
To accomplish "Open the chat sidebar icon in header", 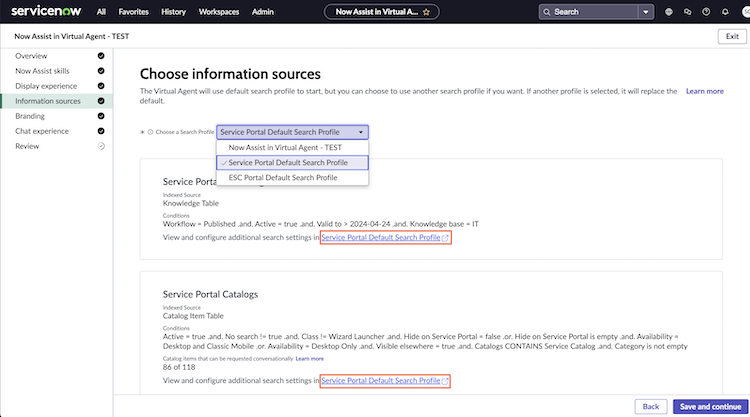I will tap(687, 12).
